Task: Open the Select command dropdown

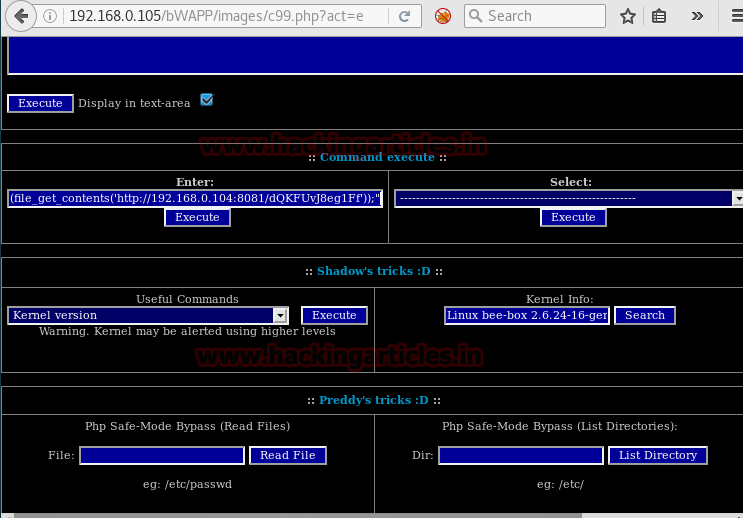Action: [x=569, y=199]
